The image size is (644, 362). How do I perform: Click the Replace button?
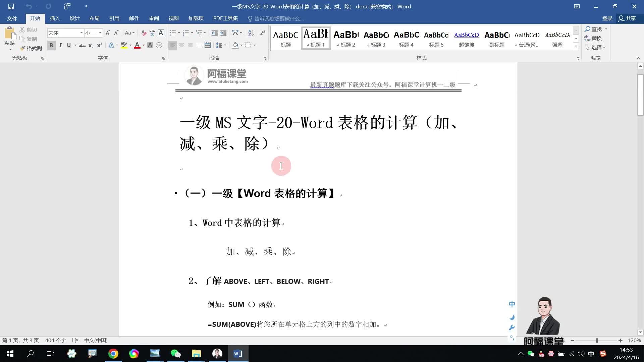593,38
